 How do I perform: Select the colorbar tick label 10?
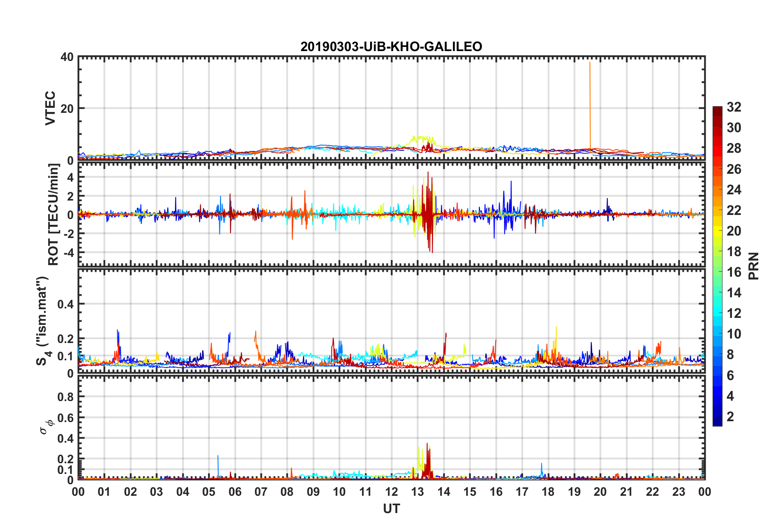734,334
